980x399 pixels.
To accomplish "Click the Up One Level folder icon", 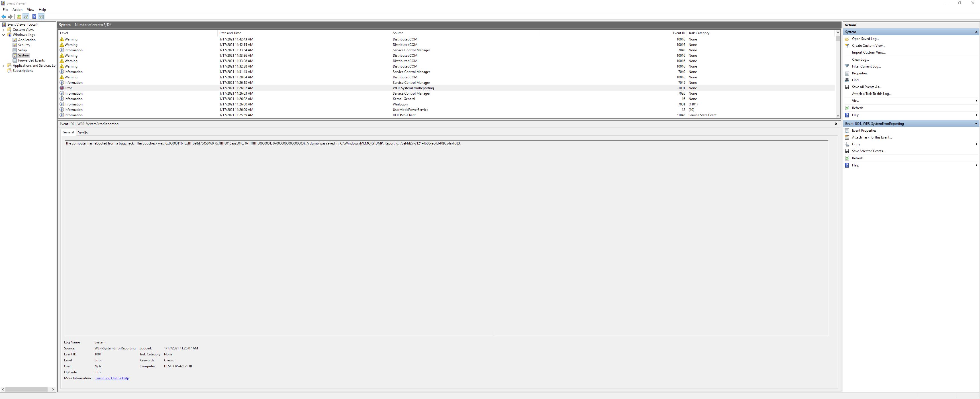I will coord(19,17).
